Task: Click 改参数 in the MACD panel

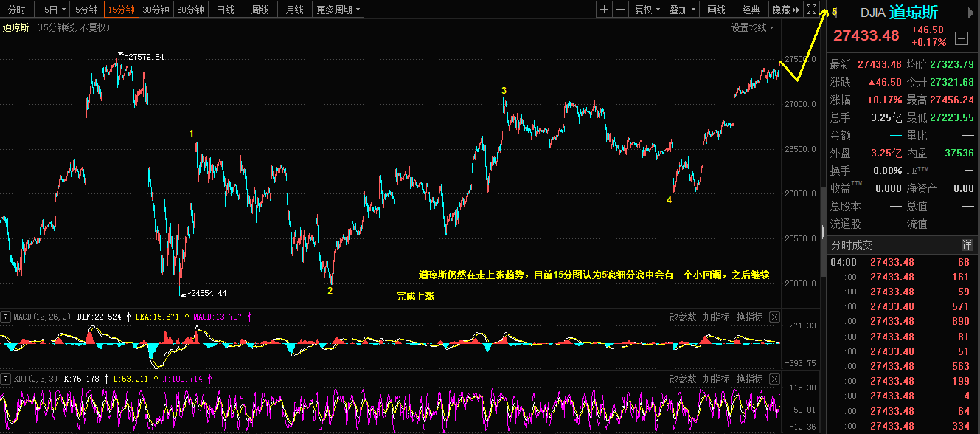Action: (x=683, y=317)
